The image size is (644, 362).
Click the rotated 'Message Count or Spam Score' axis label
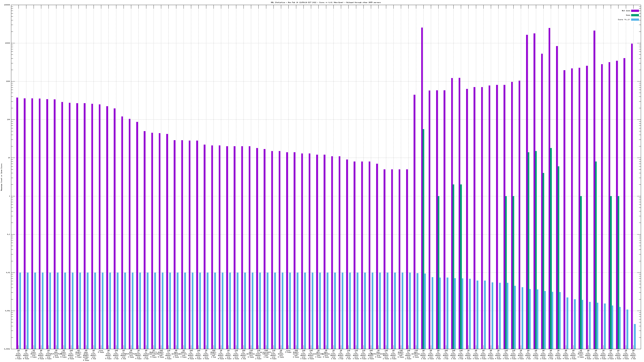pos(2,177)
